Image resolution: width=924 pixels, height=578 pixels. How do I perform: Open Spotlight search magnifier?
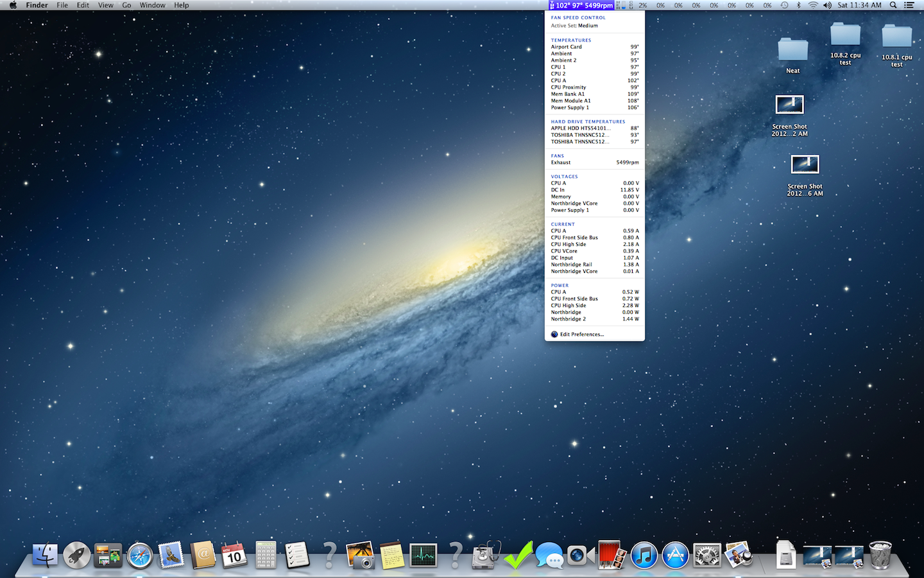[x=893, y=5]
